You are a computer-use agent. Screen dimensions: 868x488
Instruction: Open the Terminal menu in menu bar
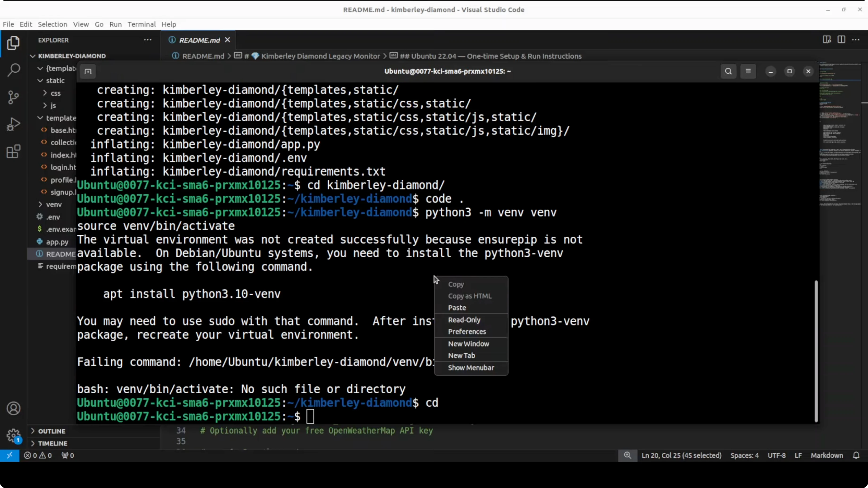click(x=142, y=24)
